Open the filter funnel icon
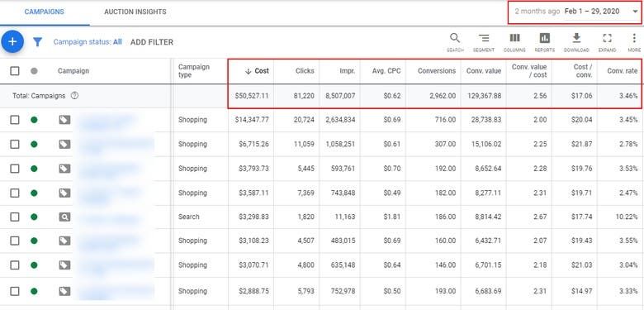This screenshot has width=644, height=310. 37,42
